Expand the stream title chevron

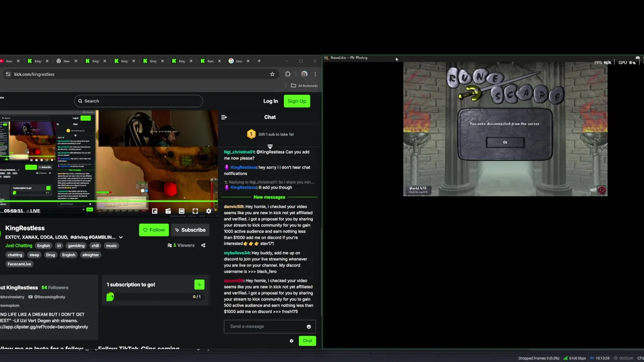click(x=121, y=237)
